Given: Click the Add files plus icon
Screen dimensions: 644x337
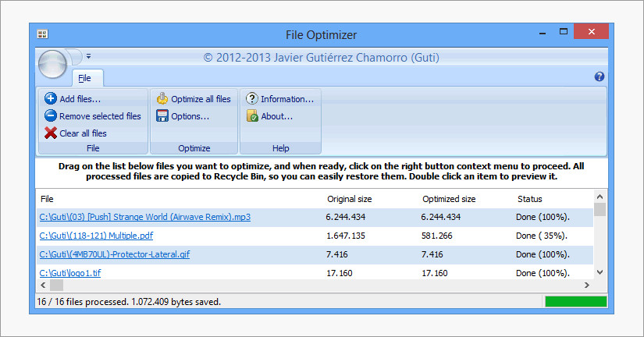Looking at the screenshot, I should pyautogui.click(x=51, y=99).
